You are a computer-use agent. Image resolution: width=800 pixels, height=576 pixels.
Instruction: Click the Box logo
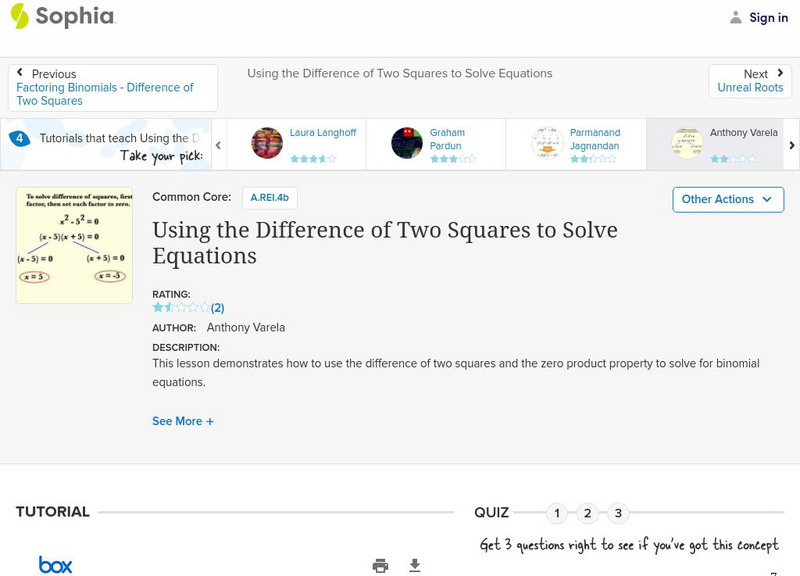pyautogui.click(x=55, y=565)
